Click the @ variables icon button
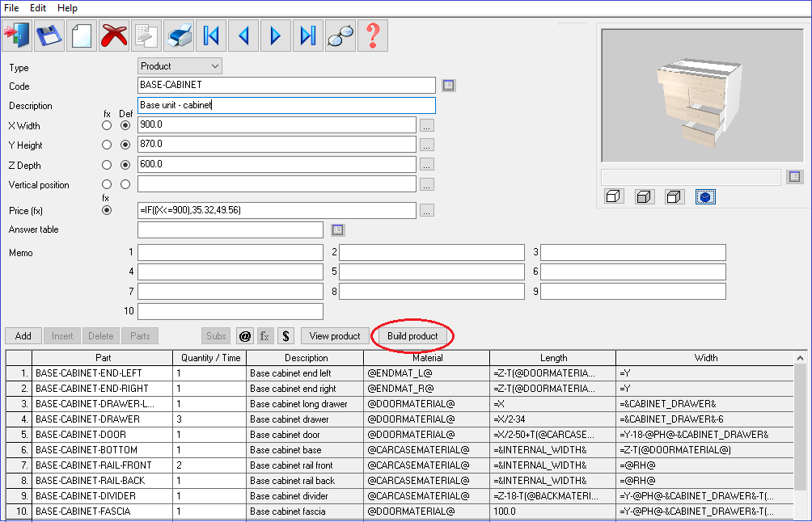The height and width of the screenshot is (522, 812). tap(245, 336)
